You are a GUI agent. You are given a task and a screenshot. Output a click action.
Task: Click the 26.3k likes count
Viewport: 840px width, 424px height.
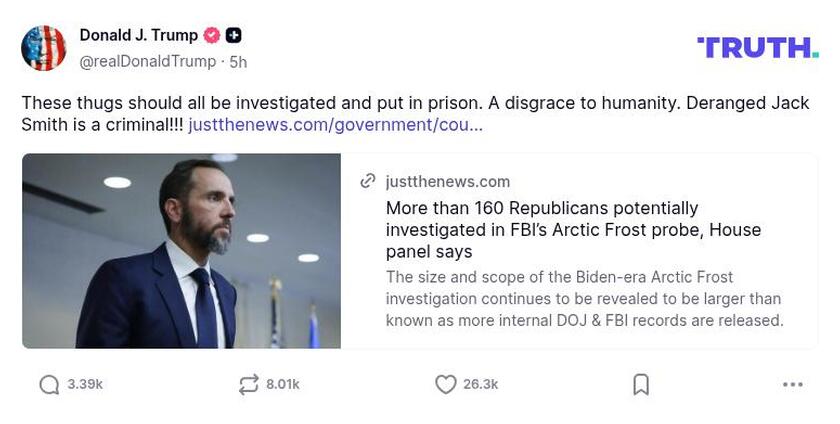[x=481, y=385]
